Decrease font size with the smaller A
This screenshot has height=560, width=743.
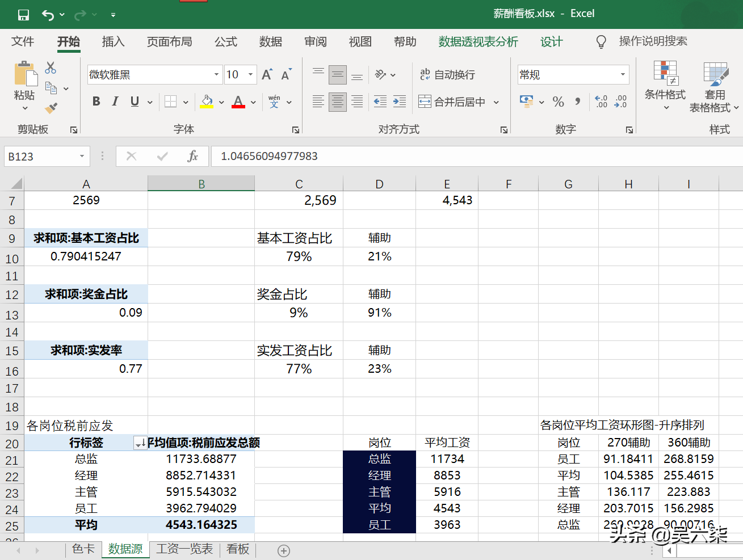286,74
